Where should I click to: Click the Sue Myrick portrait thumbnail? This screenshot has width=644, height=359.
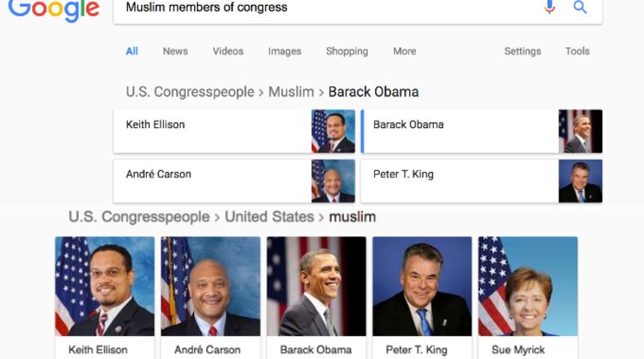tap(527, 286)
